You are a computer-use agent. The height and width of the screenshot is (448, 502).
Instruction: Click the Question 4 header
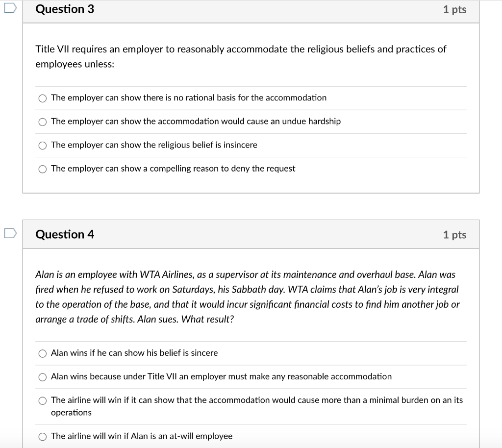click(65, 234)
